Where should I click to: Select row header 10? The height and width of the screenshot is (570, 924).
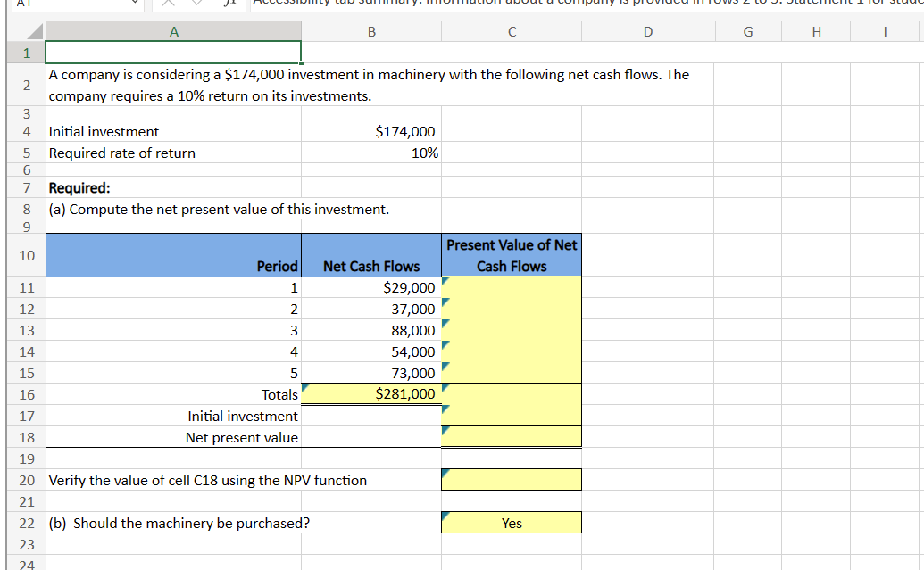coord(25,255)
